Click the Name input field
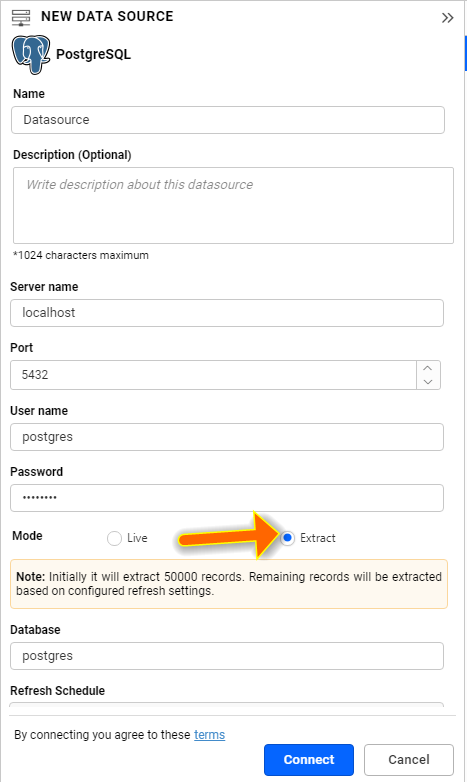Image resolution: width=467 pixels, height=782 pixels. click(228, 120)
